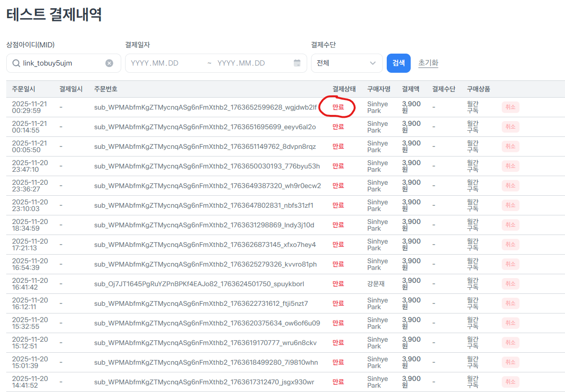Click the 초기화 reset link

tap(428, 63)
